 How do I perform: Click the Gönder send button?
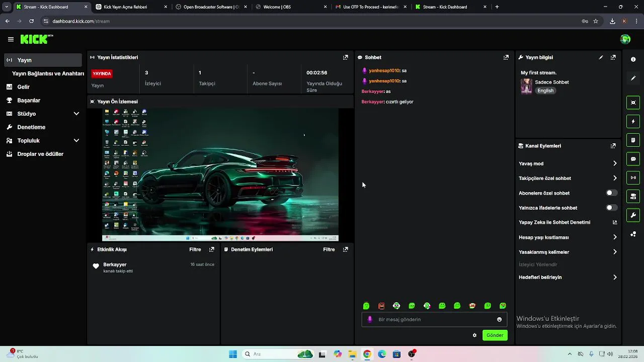(x=495, y=335)
